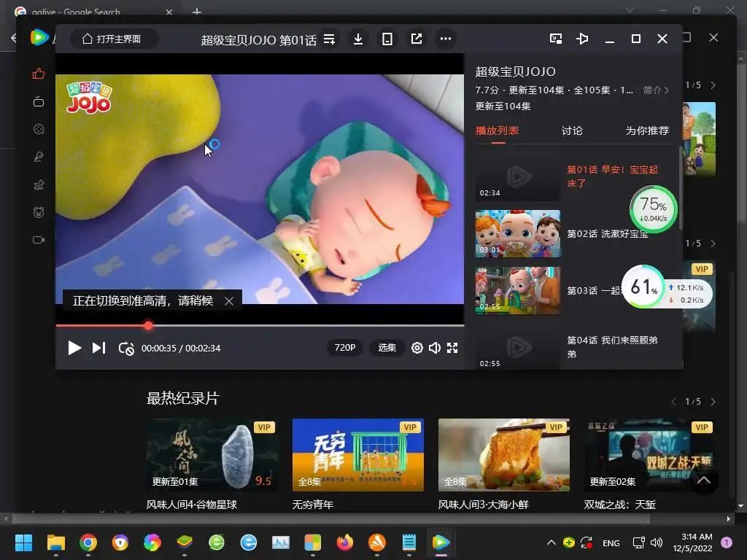Image resolution: width=747 pixels, height=560 pixels.
Task: Open the movies reel sidebar icon
Action: tap(39, 129)
